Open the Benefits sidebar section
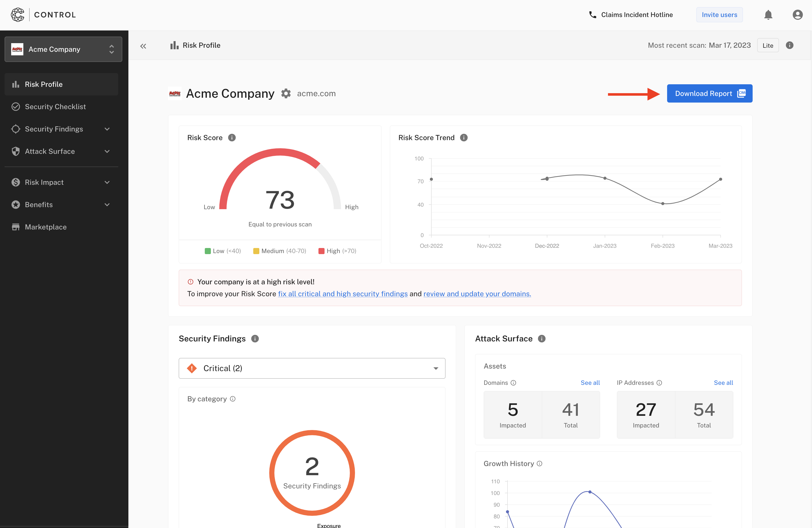 [x=61, y=204]
